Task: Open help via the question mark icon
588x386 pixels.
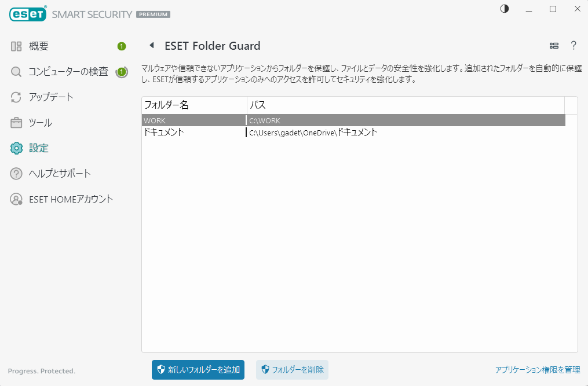Action: [574, 46]
